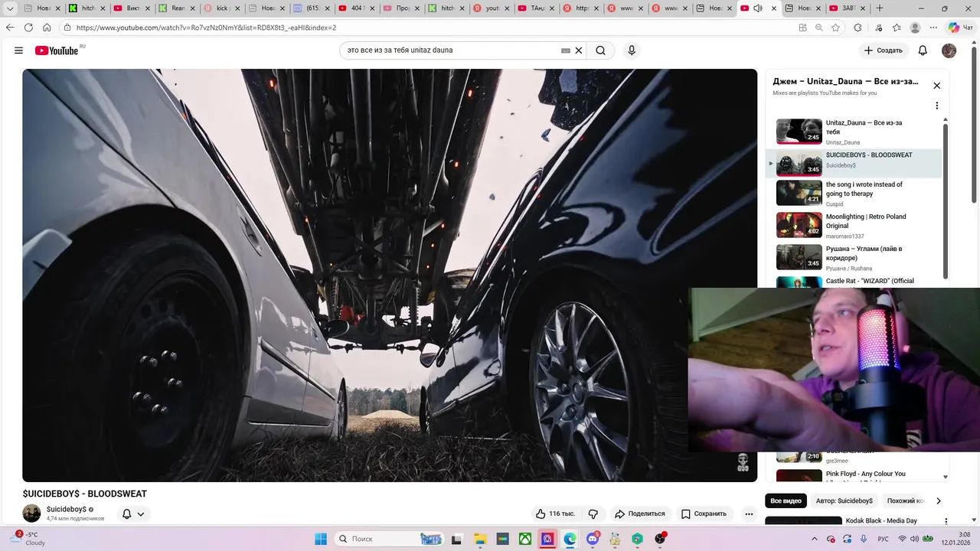
Task: Select the Все видео filter chip
Action: coord(786,501)
